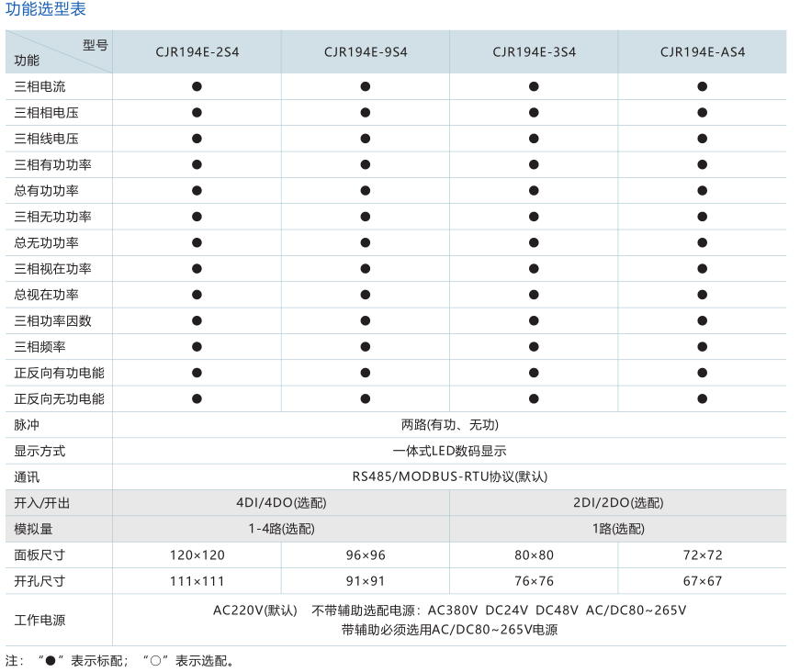Select the CJR194E-2S4 column header
800x672 pixels.
click(x=197, y=52)
